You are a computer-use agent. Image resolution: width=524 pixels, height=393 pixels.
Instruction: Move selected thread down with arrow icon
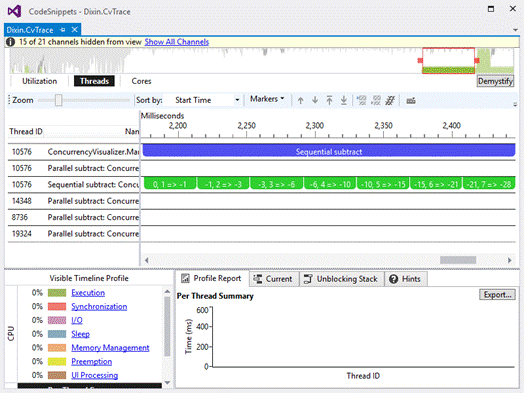pos(315,100)
